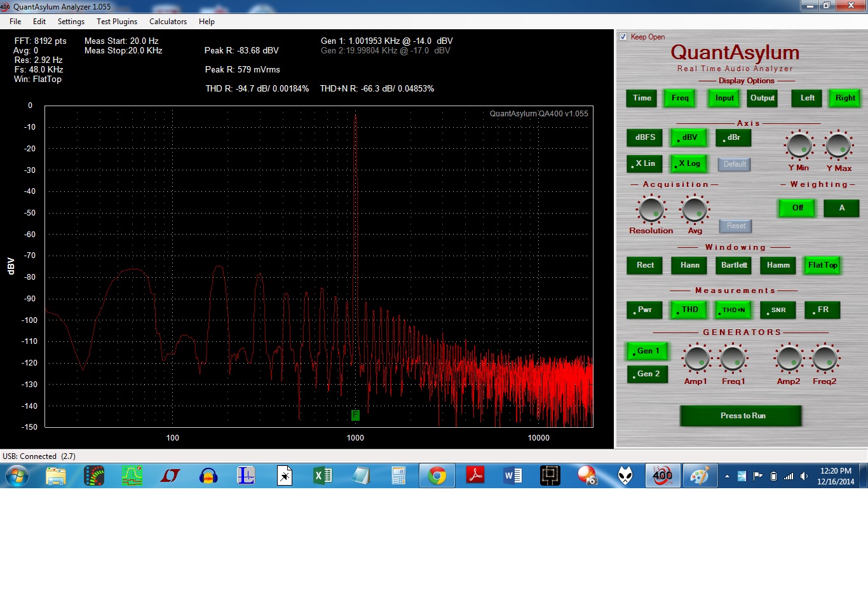Open Windows Explorer from taskbar

[x=56, y=475]
